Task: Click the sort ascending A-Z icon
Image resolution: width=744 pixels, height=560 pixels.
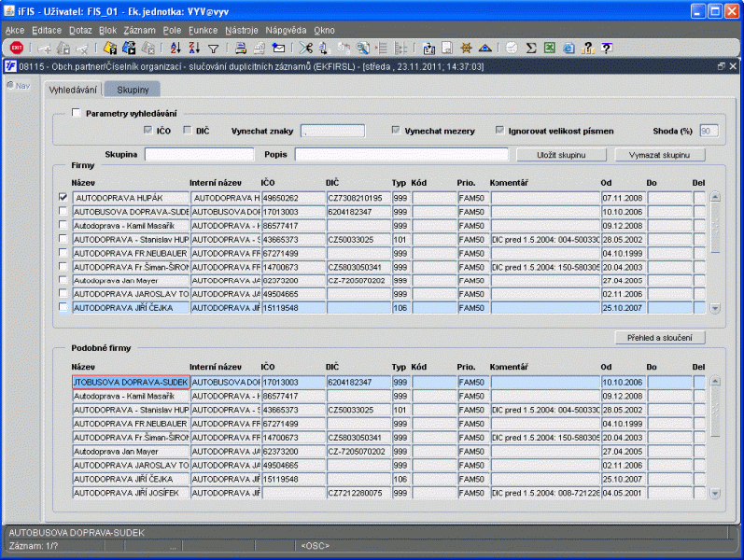Action: 175,48
